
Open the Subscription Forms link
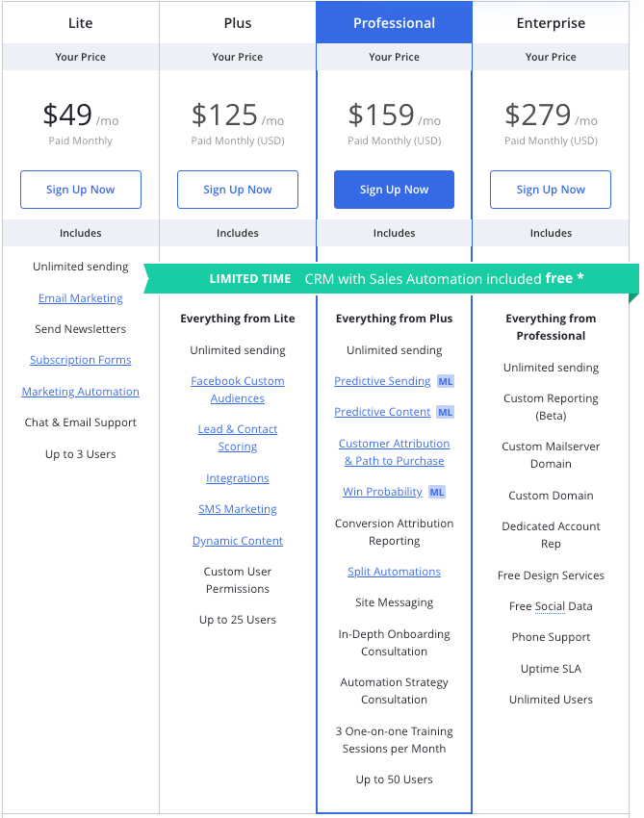[x=80, y=360]
